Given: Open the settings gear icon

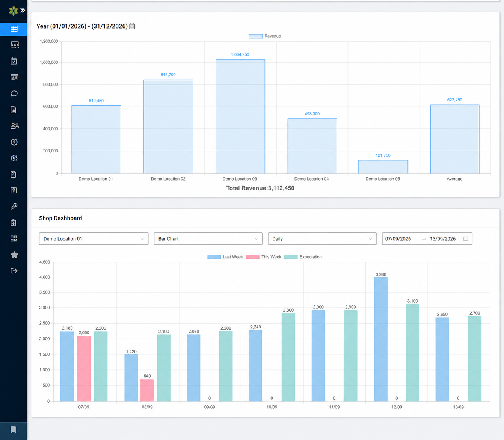Looking at the screenshot, I should [14, 158].
